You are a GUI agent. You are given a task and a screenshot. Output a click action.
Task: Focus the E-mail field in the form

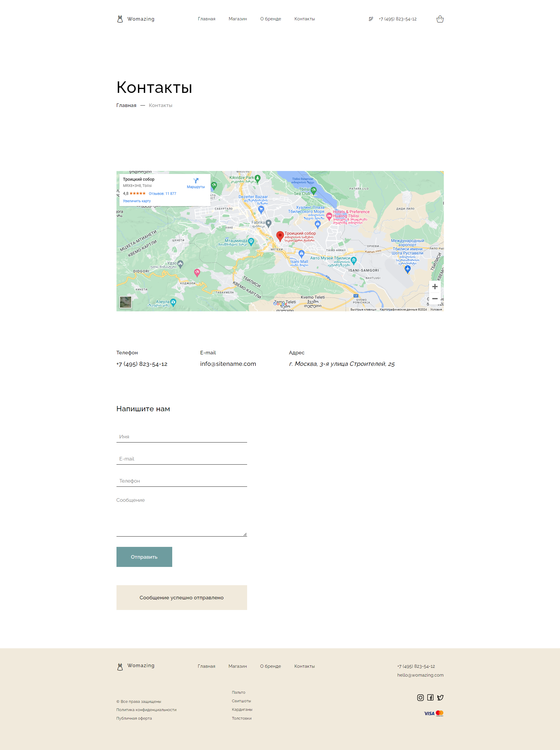(181, 458)
